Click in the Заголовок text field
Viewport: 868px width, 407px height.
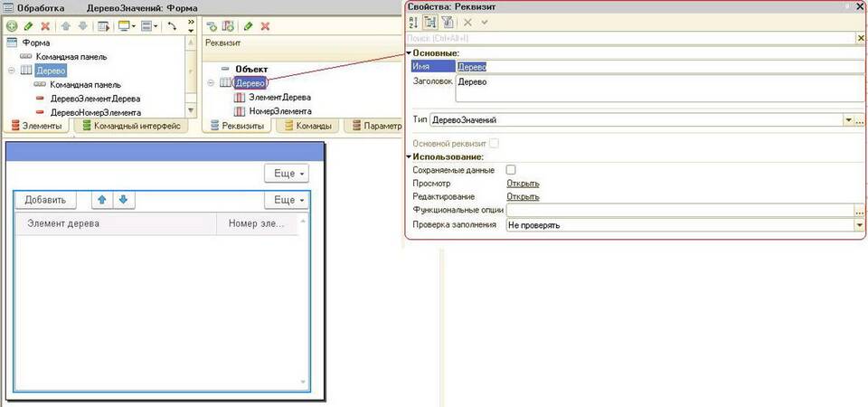(661, 89)
